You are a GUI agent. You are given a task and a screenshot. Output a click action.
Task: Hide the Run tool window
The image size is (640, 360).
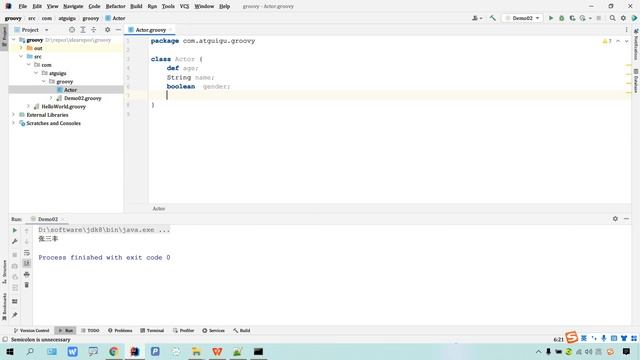tap(626, 219)
